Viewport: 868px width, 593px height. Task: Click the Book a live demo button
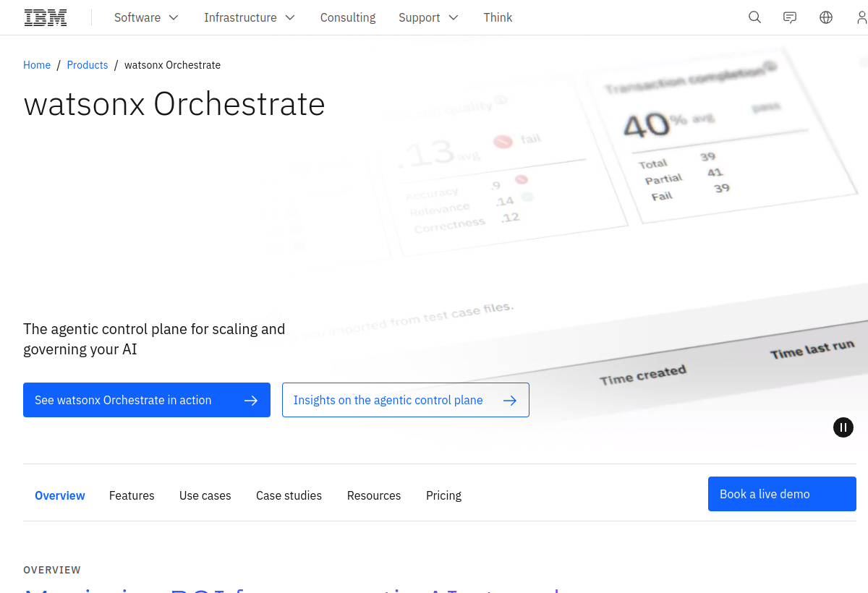click(x=782, y=494)
